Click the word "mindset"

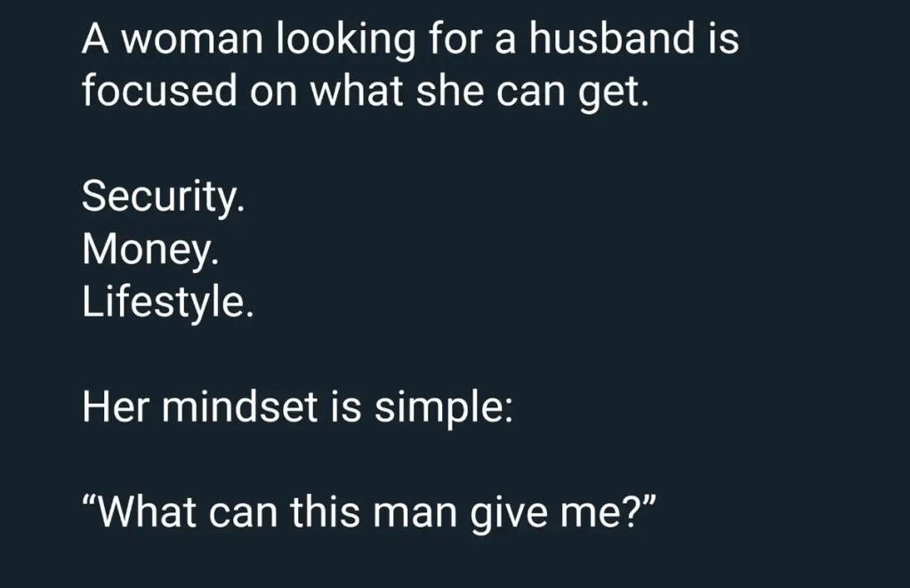click(244, 407)
